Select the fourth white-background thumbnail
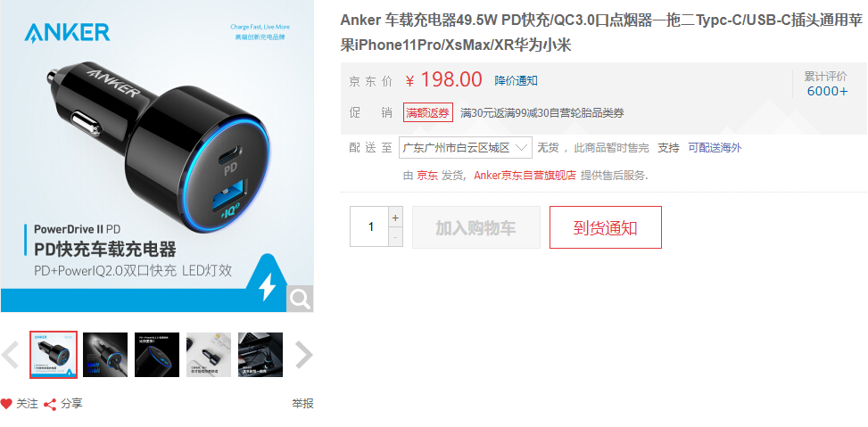The image size is (868, 427). 209,355
